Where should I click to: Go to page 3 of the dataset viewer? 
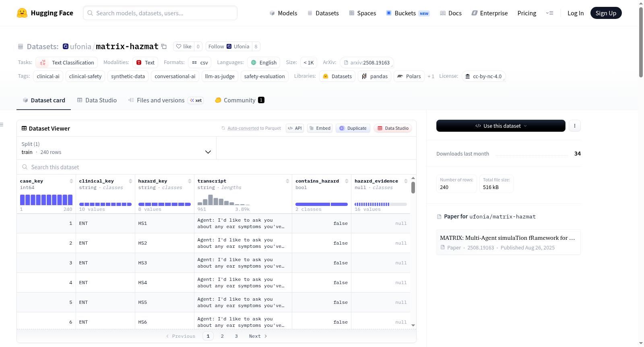click(236, 336)
